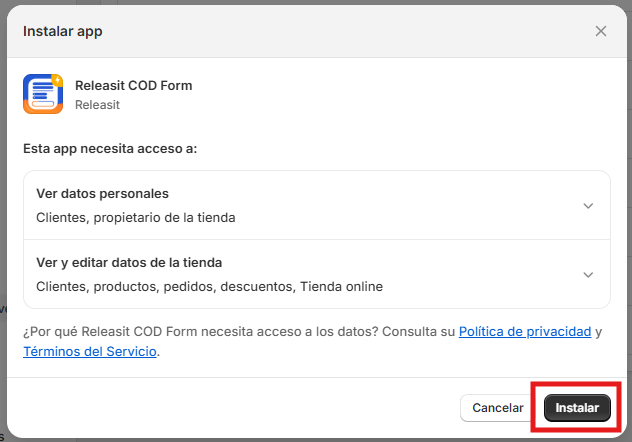
Task: Click the Cancelar button
Action: coord(498,408)
